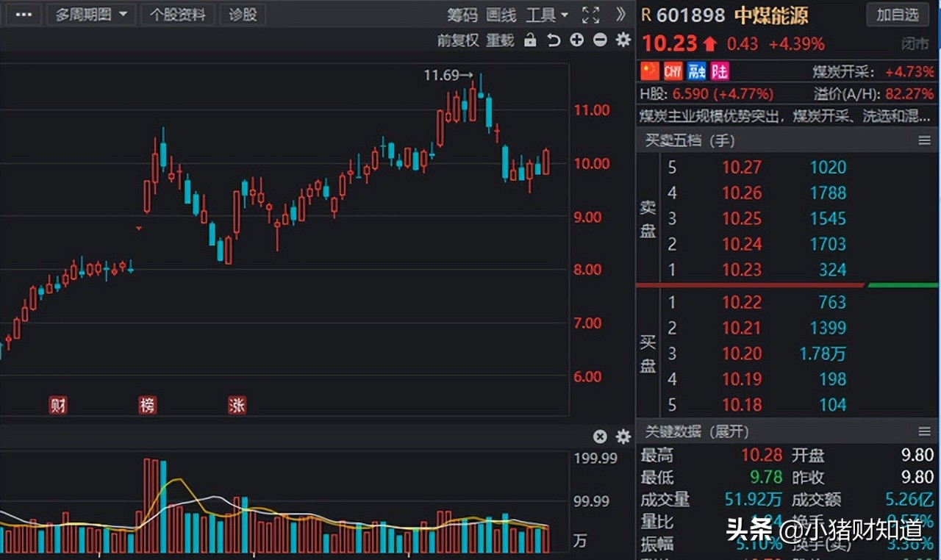Toggle the chart lock icon
This screenshot has height=560, width=941.
point(530,41)
